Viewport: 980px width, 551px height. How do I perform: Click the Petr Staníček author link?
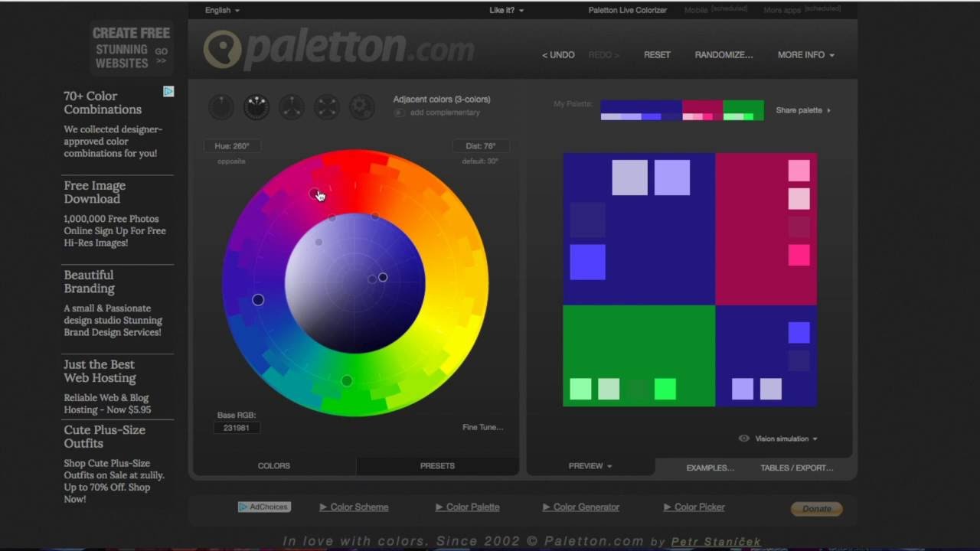pos(716,542)
